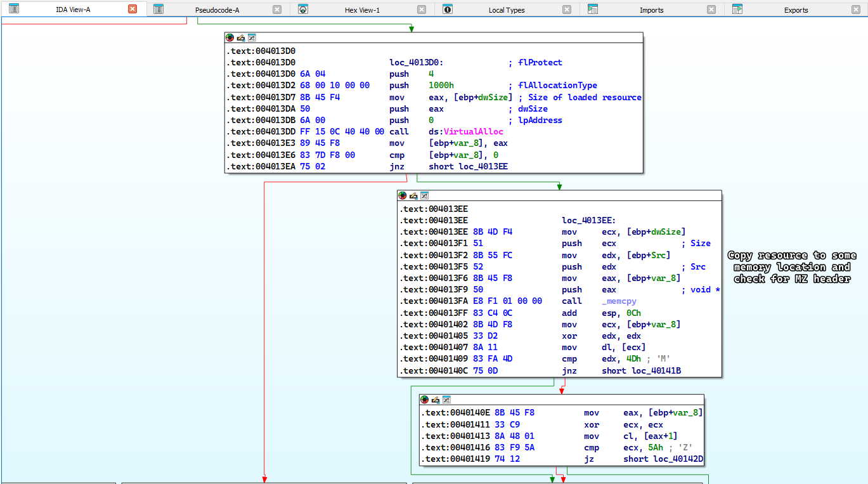Viewport: 868px width, 484px height.
Task: Click the Hex View-1 tab icon
Action: click(303, 10)
